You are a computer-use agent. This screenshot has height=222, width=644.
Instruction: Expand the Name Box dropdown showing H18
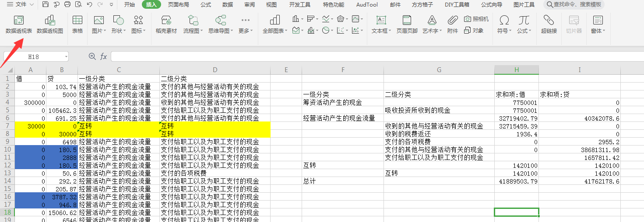(66, 57)
